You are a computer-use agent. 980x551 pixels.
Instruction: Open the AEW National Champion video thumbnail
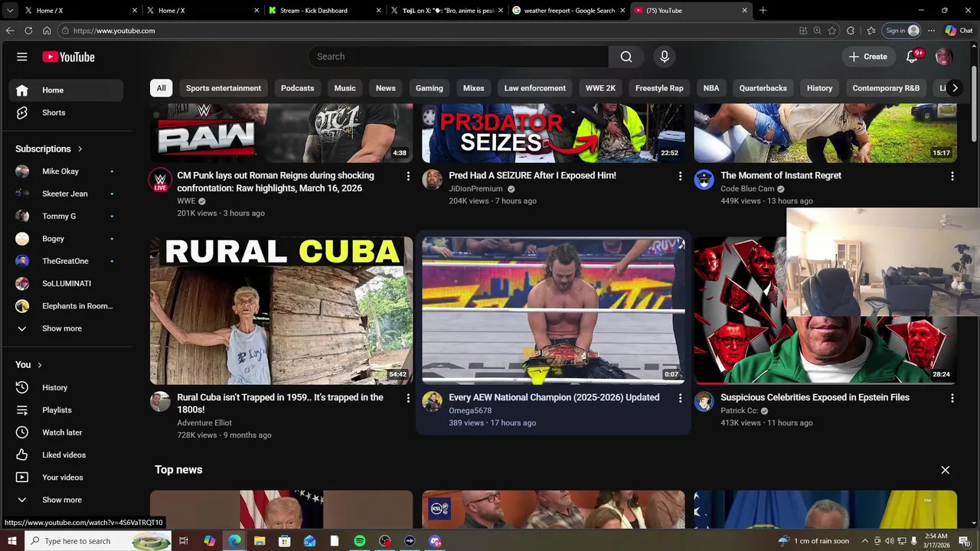coord(553,310)
